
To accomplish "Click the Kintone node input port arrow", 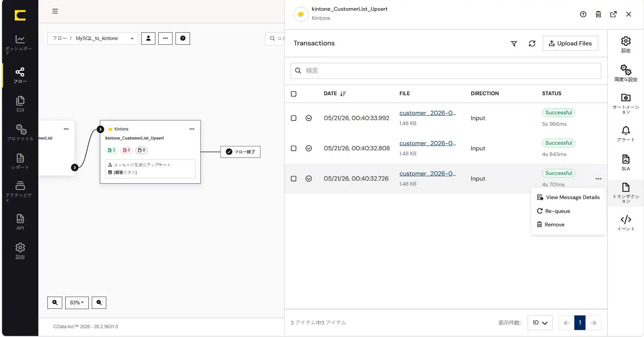I will pyautogui.click(x=100, y=129).
